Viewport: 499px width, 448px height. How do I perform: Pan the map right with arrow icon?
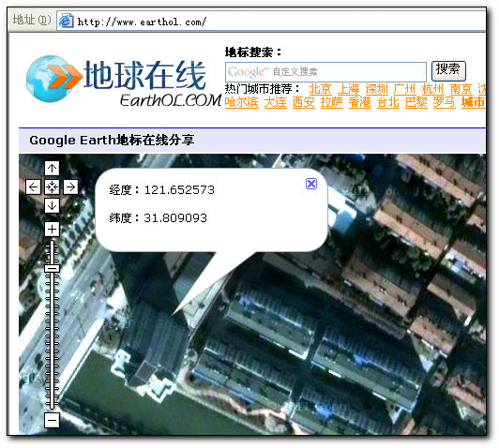click(70, 187)
